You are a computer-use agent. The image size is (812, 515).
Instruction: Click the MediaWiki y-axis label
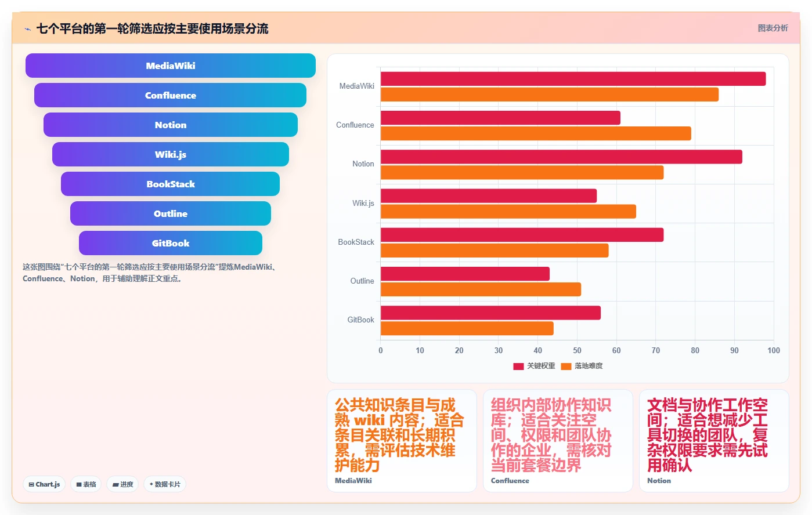pyautogui.click(x=357, y=86)
